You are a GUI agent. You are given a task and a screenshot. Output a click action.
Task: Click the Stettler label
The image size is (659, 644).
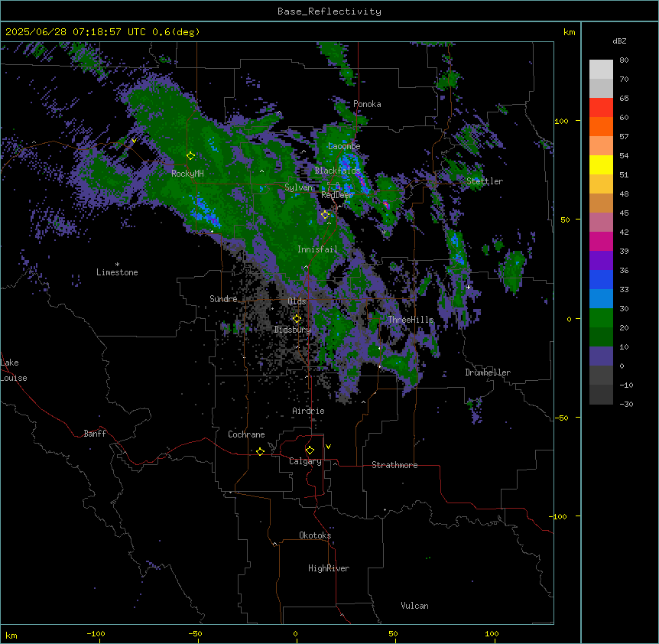(x=485, y=181)
